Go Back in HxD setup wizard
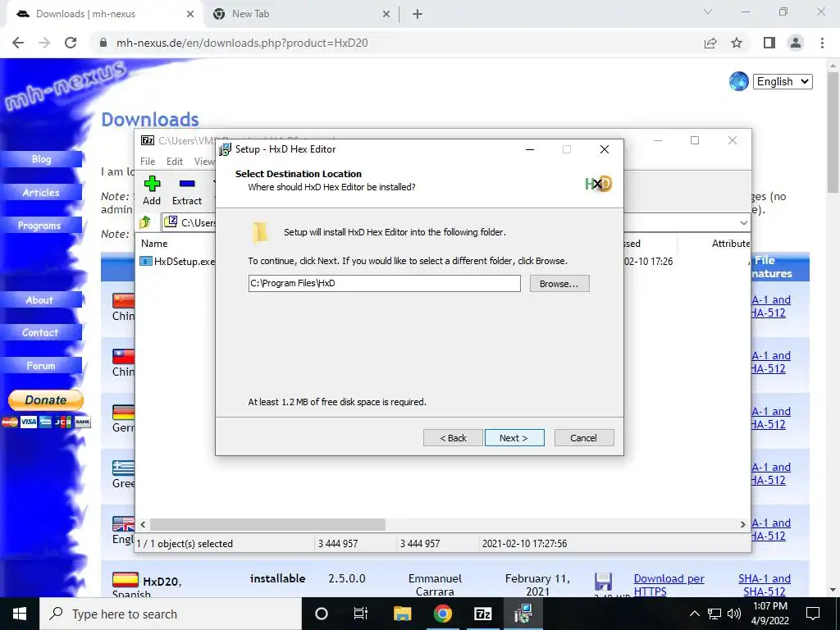840x630 pixels. tap(453, 438)
